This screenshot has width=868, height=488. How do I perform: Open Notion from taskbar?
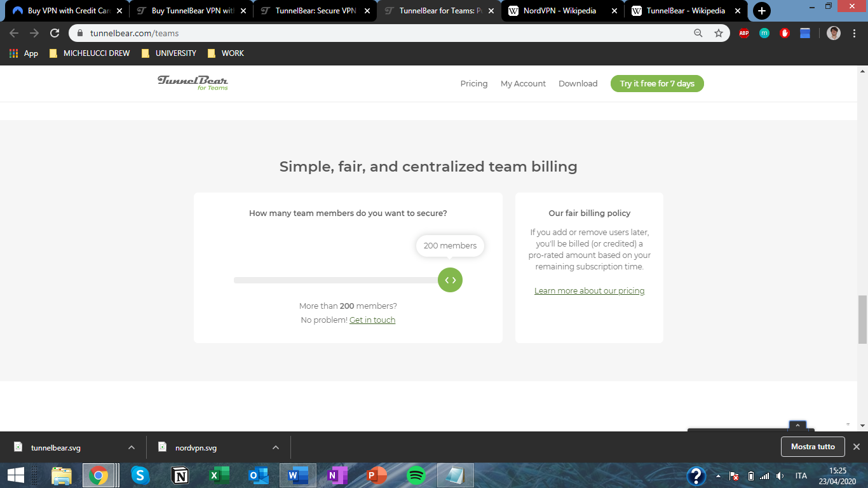180,475
